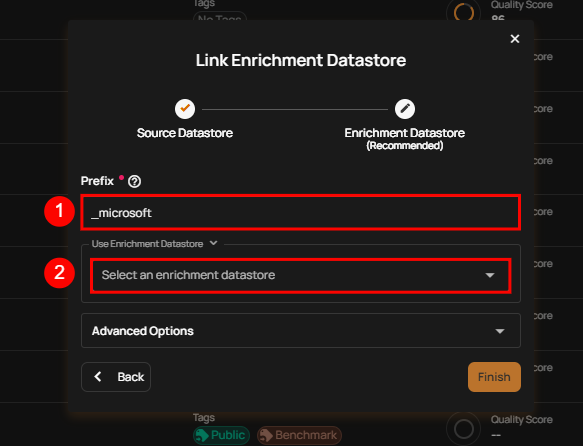Click the Enrichment Datastore (Recommended) step label
This screenshot has height=446, width=583.
coord(405,139)
